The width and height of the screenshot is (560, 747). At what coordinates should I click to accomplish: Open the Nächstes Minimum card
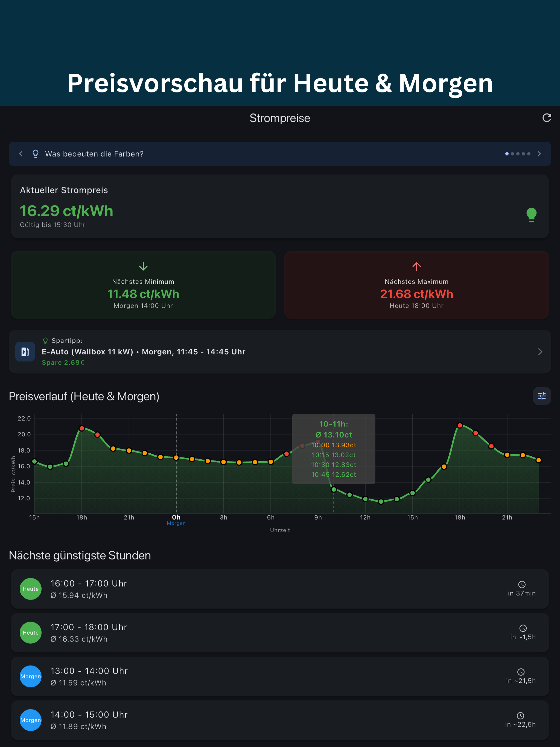[143, 285]
